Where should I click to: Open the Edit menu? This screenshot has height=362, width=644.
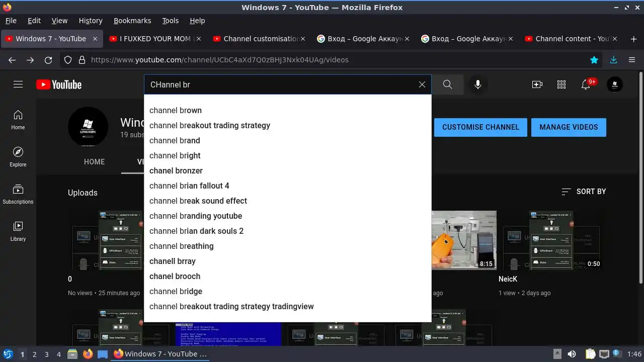click(34, 21)
